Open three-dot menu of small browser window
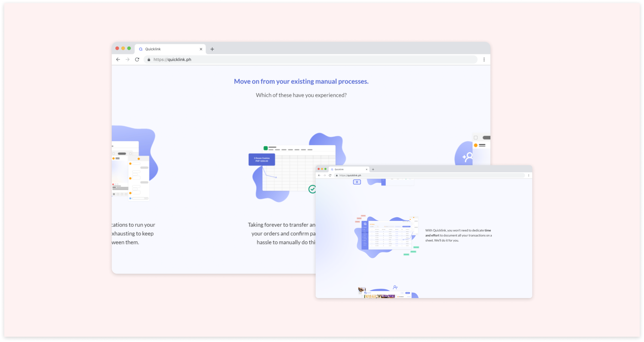The width and height of the screenshot is (644, 342). (x=529, y=175)
